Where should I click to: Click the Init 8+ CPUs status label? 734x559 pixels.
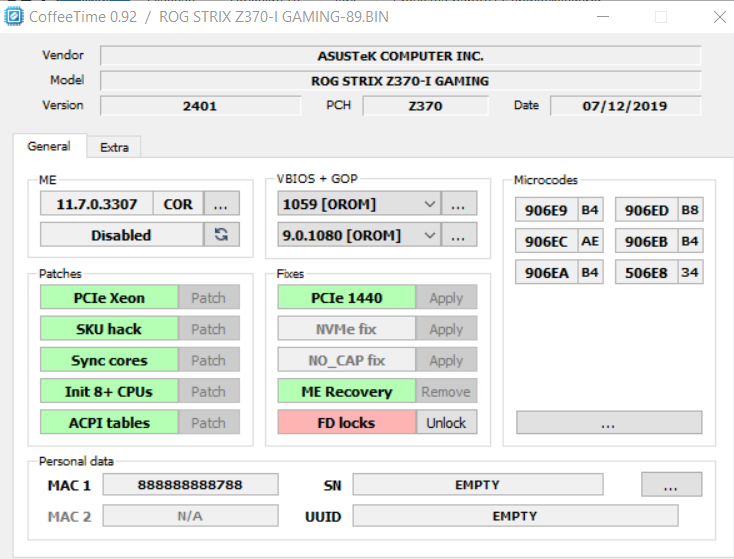(x=109, y=391)
